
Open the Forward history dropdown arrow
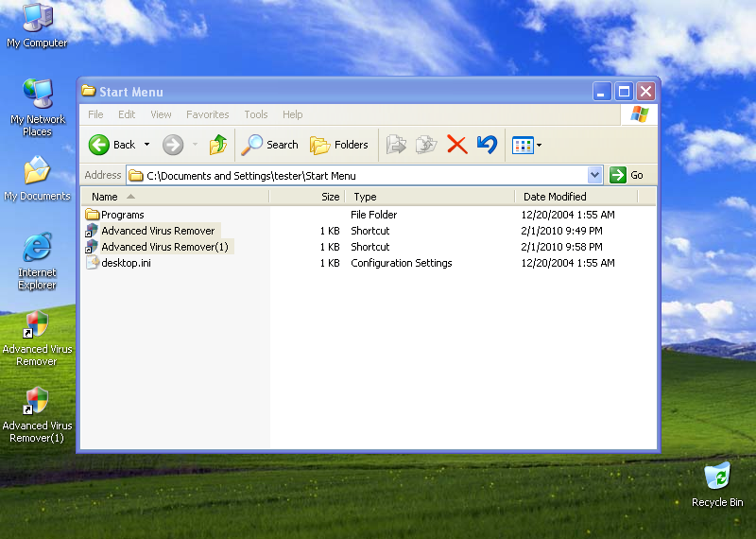196,145
